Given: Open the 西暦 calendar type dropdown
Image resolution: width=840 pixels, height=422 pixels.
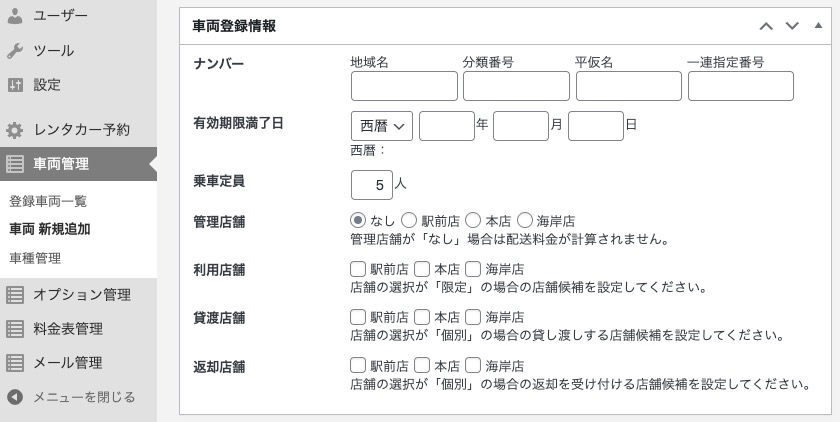Looking at the screenshot, I should (381, 126).
